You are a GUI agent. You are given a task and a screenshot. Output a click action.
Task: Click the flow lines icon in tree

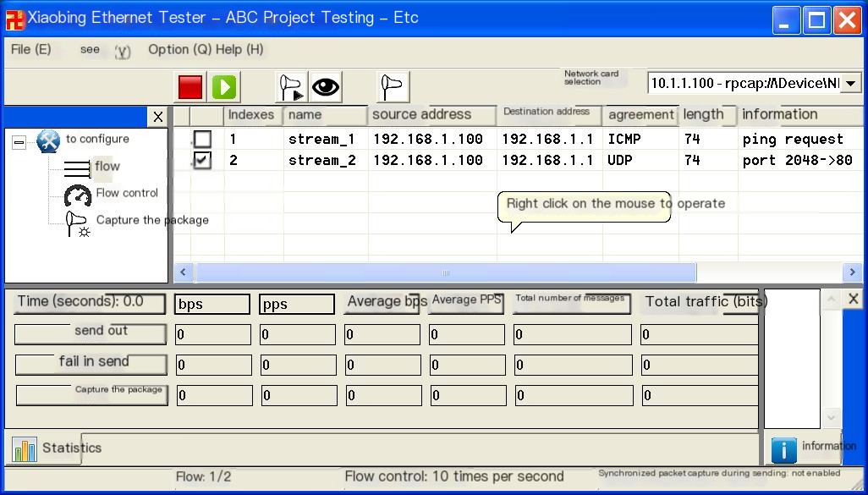(76, 168)
